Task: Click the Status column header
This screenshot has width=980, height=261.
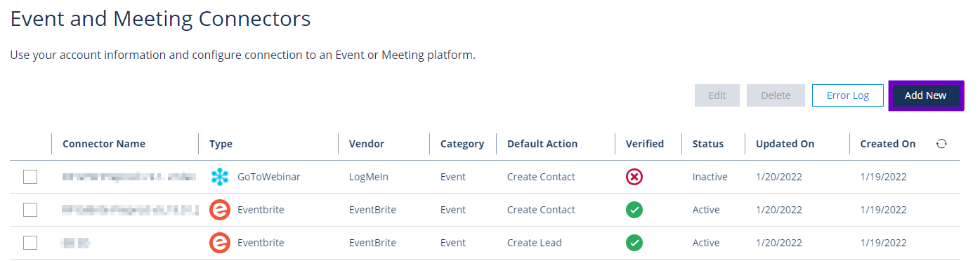Action: 707,144
